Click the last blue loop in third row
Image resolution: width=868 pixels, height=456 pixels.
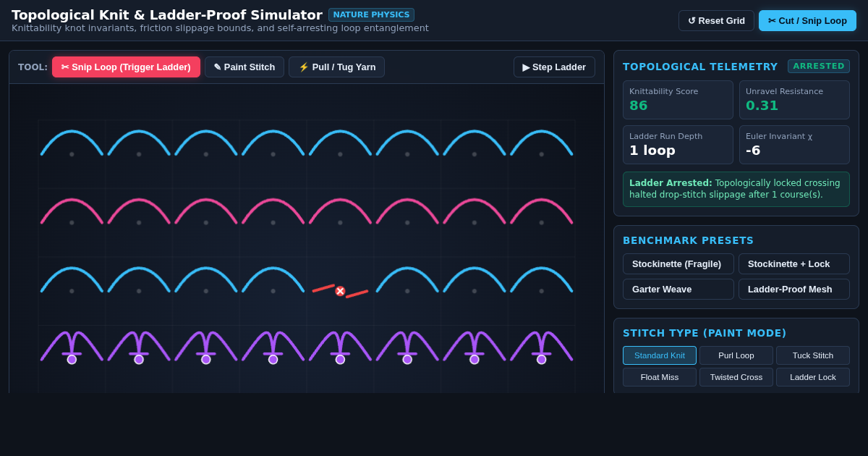tap(541, 279)
